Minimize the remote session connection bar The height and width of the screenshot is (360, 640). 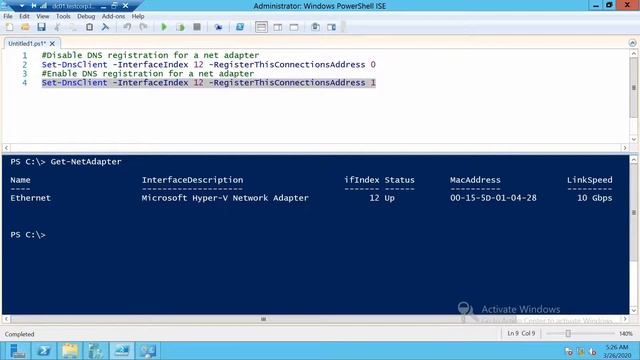click(104, 6)
